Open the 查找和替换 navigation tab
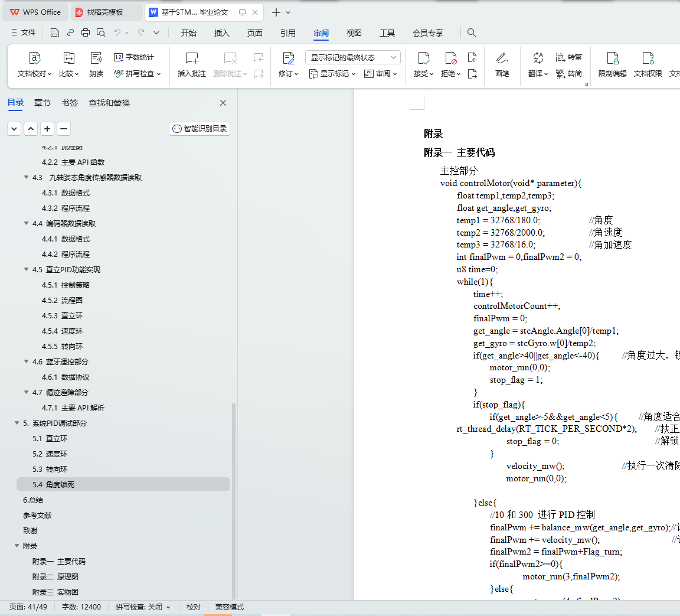Viewport: 680px width, 616px height. [109, 103]
